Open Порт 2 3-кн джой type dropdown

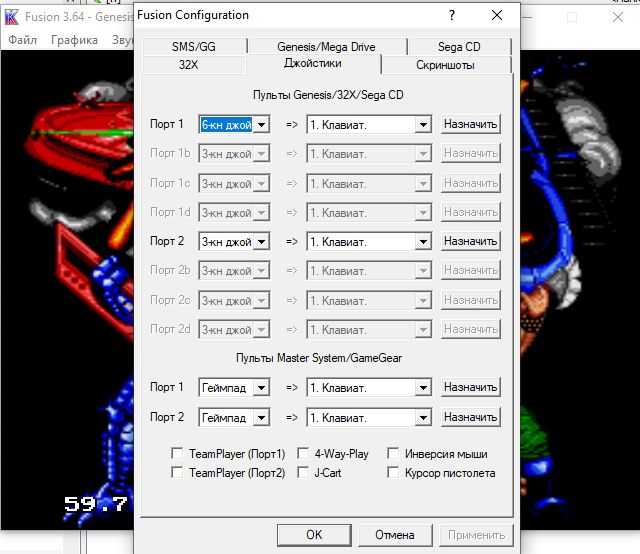pos(234,242)
